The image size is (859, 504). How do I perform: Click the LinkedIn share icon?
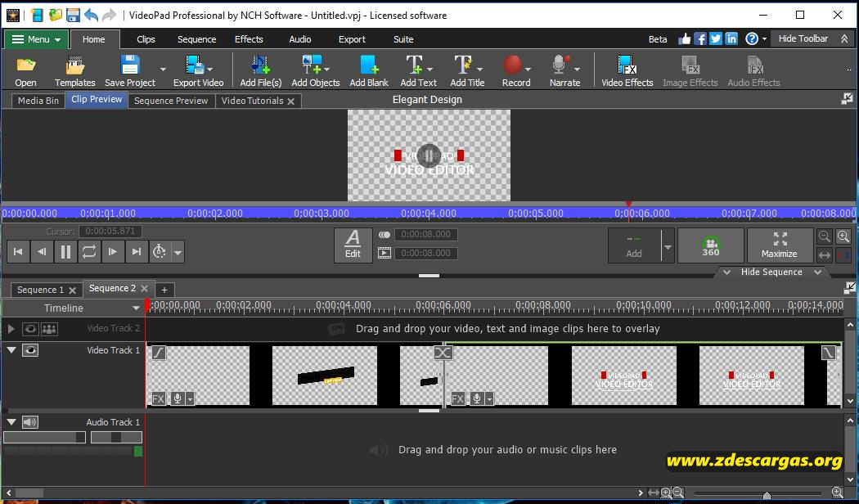click(x=731, y=39)
